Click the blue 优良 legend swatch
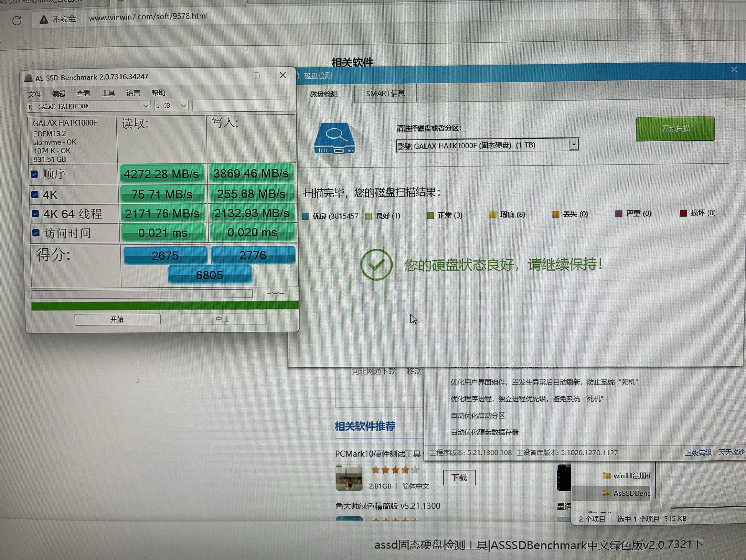This screenshot has width=746, height=560. [305, 216]
